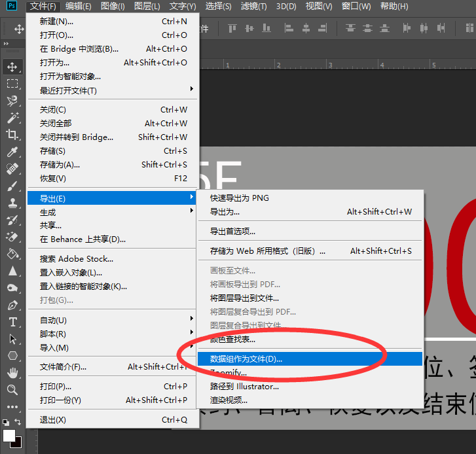The image size is (476, 454).
Task: Activate the Crop tool
Action: [12, 135]
